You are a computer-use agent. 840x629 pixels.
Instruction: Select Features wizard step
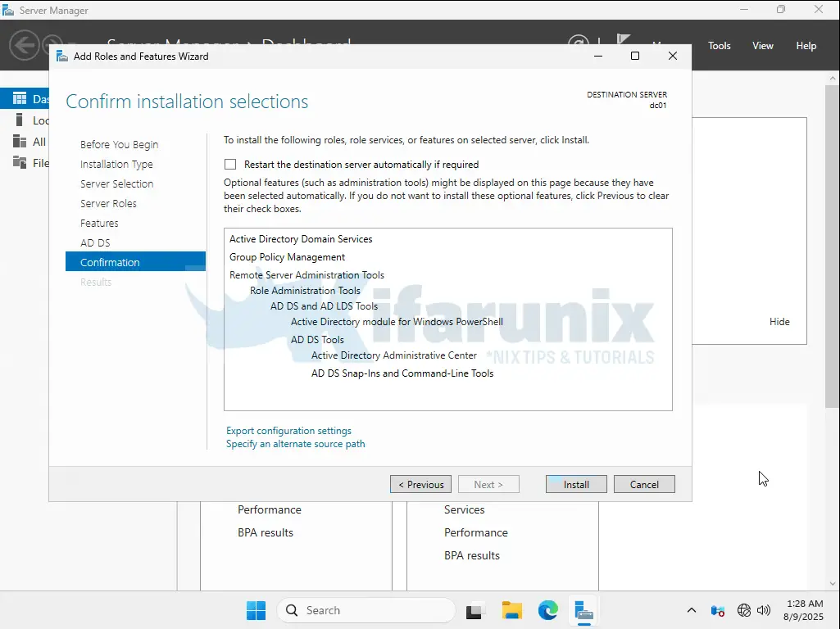click(x=99, y=224)
